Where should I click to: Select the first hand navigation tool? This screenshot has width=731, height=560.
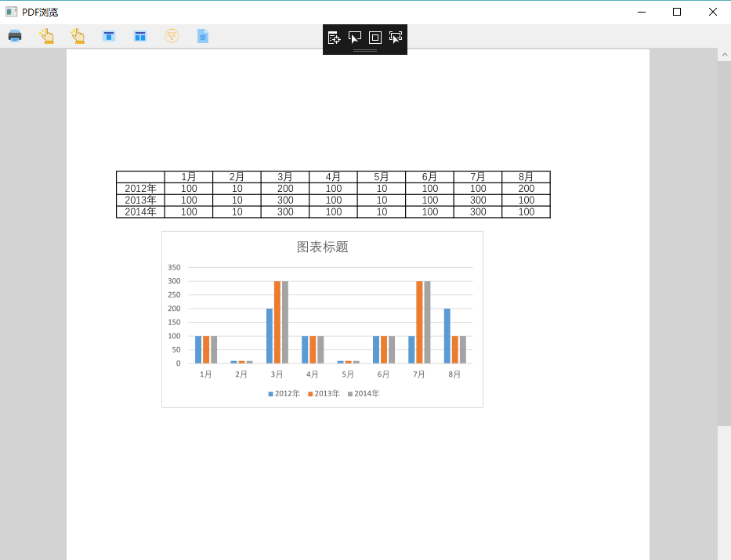click(x=46, y=35)
